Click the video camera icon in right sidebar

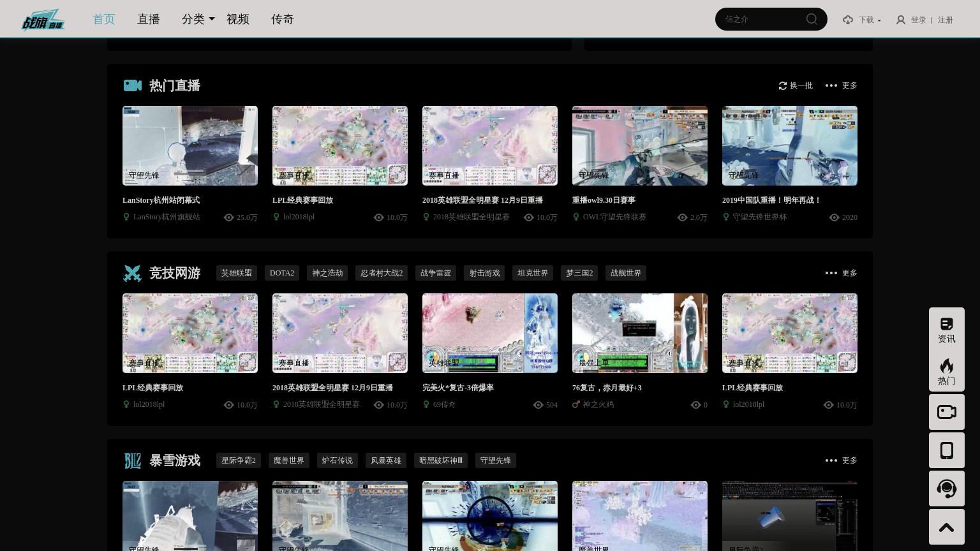(x=947, y=412)
